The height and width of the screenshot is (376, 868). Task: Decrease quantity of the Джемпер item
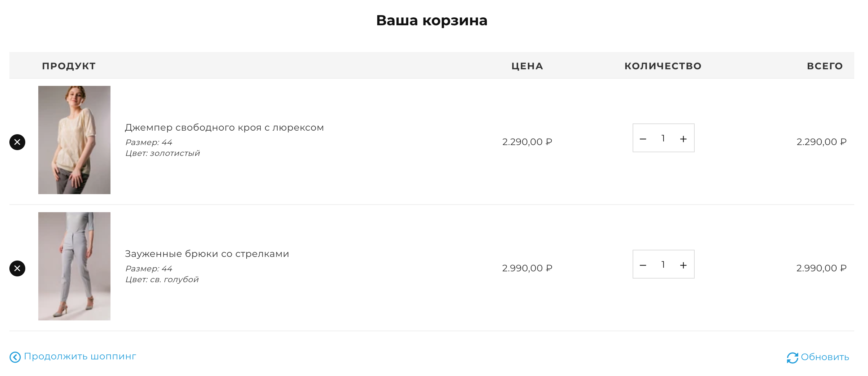tap(643, 139)
